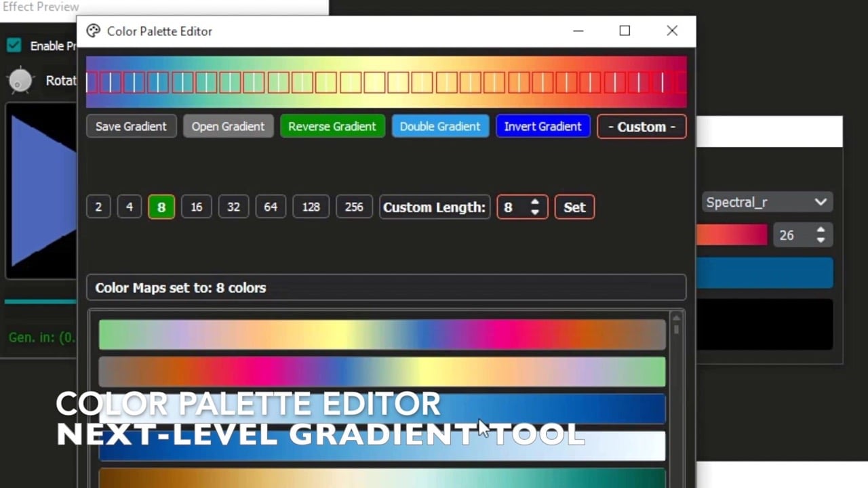The image size is (868, 488).
Task: Invert the gradient colors
Action: tap(542, 127)
